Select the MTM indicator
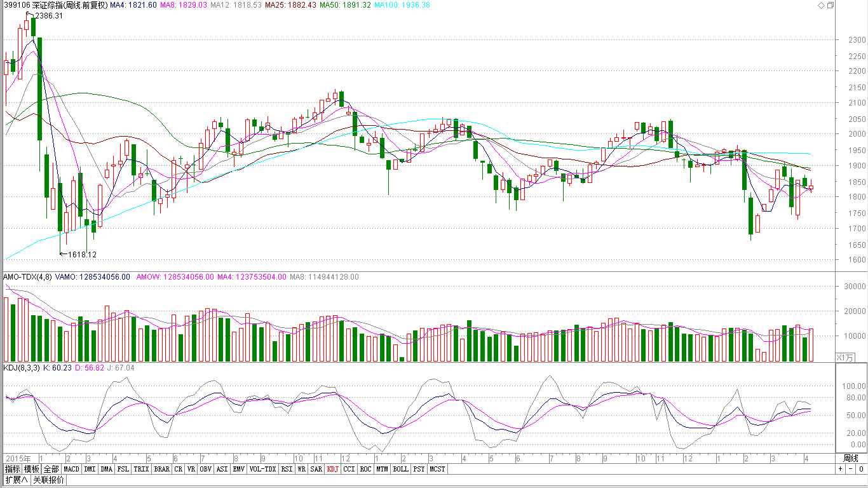 382,469
